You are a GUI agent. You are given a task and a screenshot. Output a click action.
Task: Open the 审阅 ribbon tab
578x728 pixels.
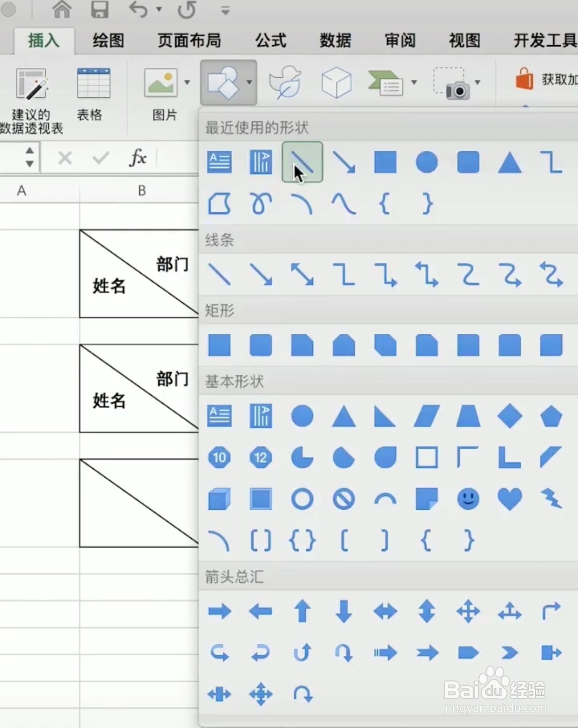point(399,41)
